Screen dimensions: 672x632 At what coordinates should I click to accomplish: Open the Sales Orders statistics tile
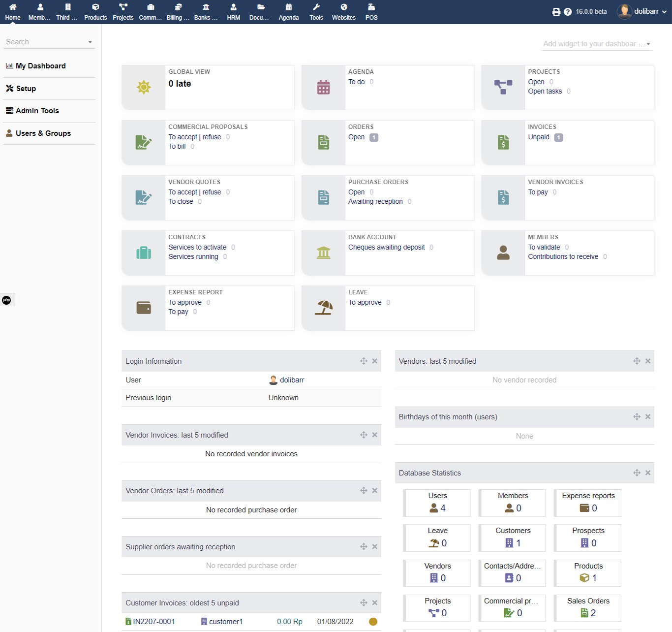tap(588, 607)
